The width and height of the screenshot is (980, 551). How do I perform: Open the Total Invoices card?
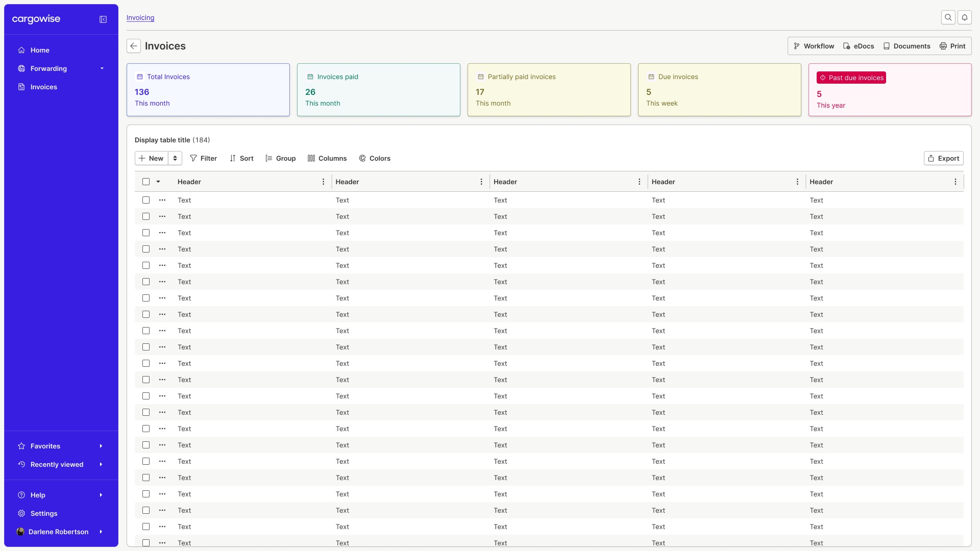click(208, 90)
